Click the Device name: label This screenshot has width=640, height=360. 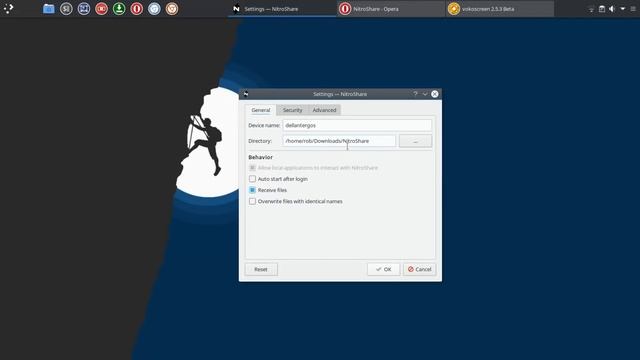pyautogui.click(x=264, y=125)
